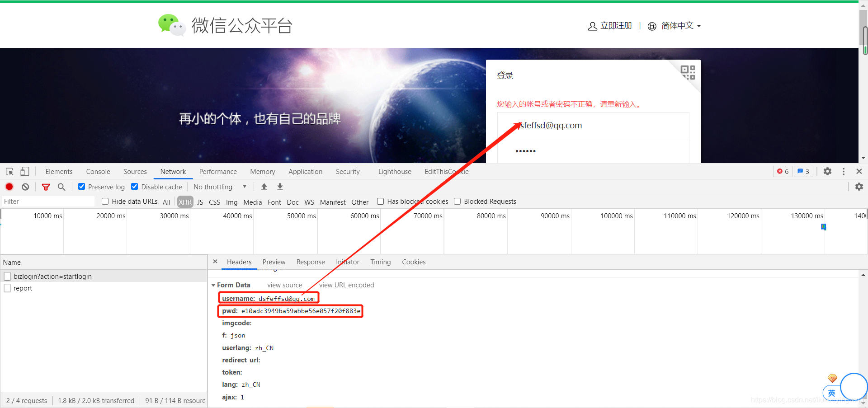Switch to the Response tab
Image resolution: width=868 pixels, height=408 pixels.
click(311, 262)
